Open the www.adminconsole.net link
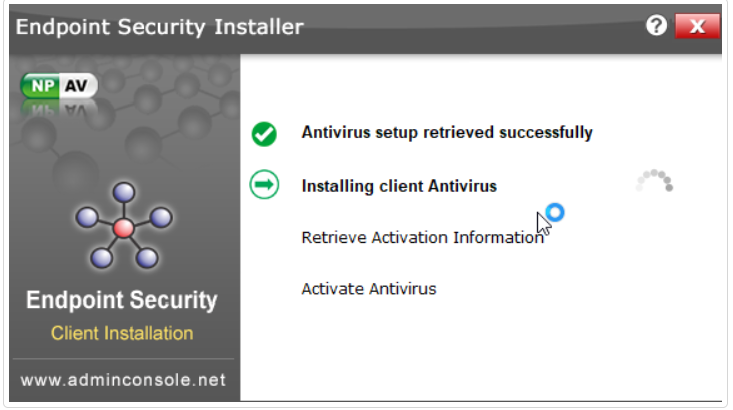The height and width of the screenshot is (410, 733). coord(124,380)
